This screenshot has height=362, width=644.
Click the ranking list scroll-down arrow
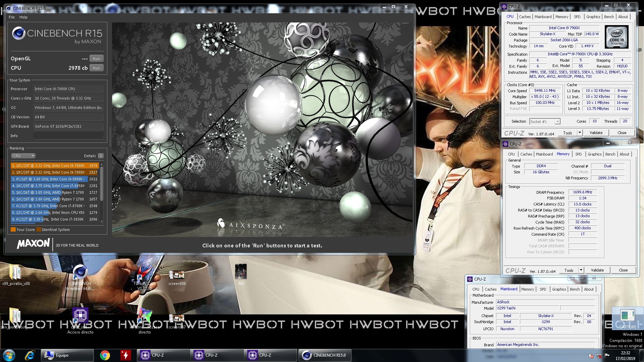(101, 222)
